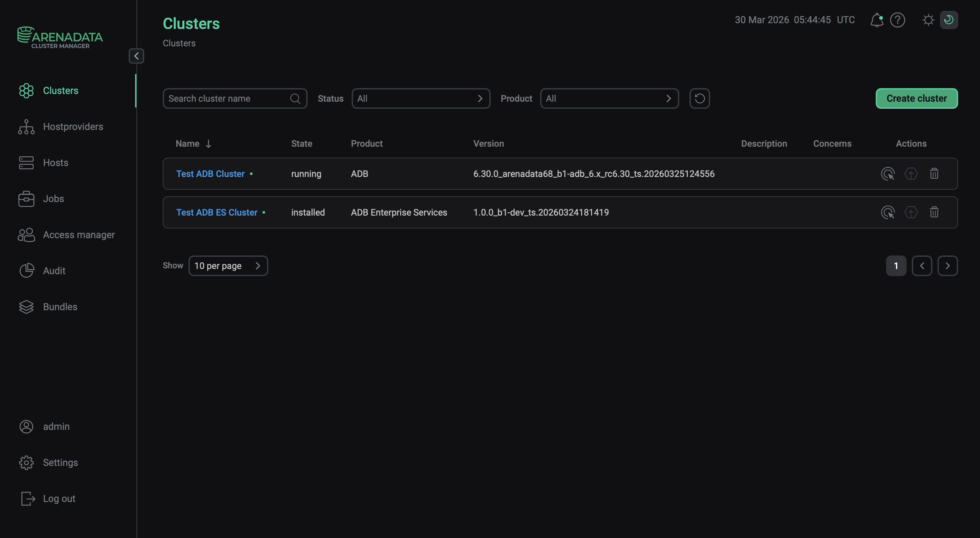Image resolution: width=980 pixels, height=538 pixels.
Task: Open the Product filter dropdown
Action: point(609,98)
